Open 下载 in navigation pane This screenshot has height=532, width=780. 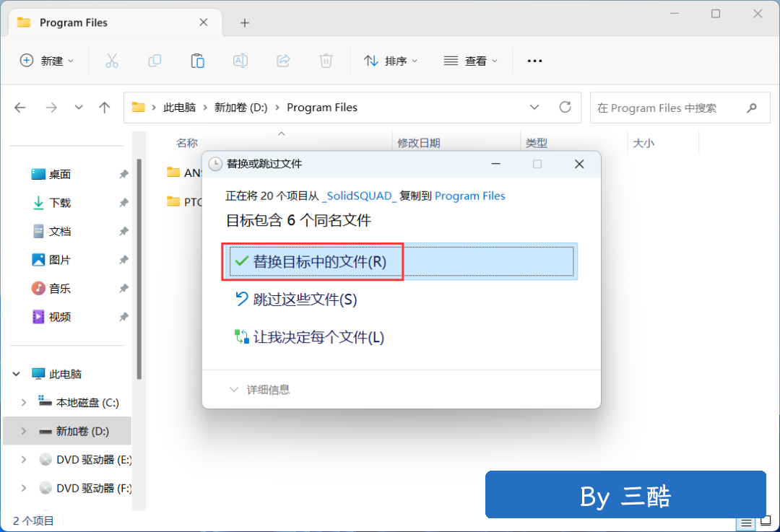click(60, 203)
